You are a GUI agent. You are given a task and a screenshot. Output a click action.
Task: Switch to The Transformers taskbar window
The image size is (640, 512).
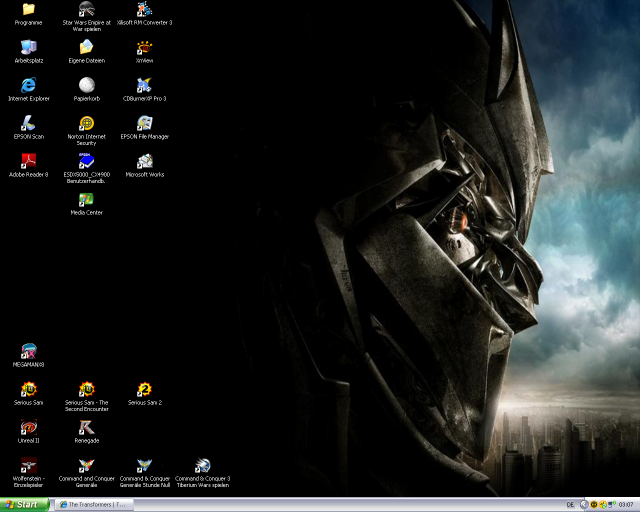[x=96, y=505]
